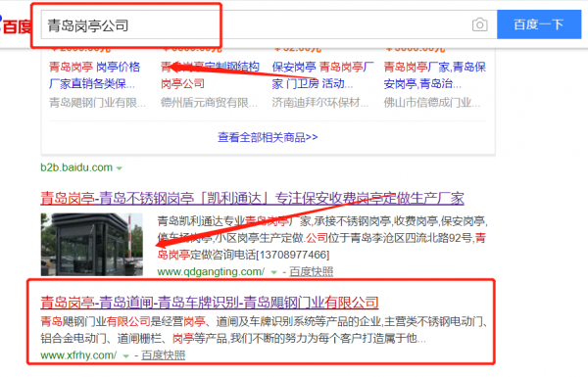588x377 pixels.
Task: Open 百度快照 beside www.qdgangting.com
Action: (x=312, y=271)
